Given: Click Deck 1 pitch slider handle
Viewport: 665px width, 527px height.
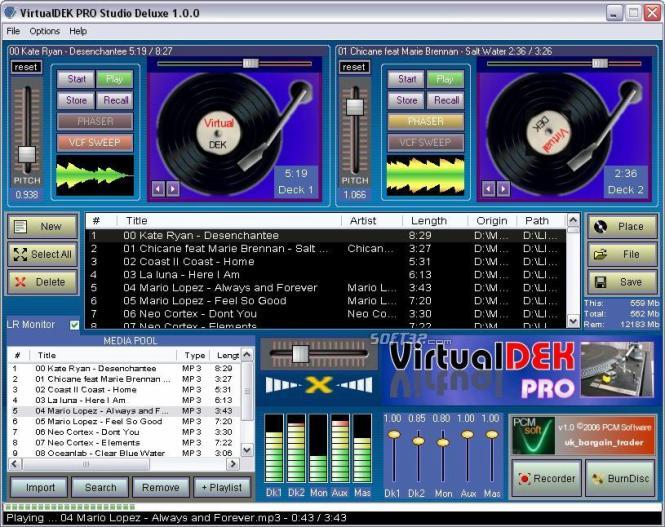Looking at the screenshot, I should (x=27, y=154).
